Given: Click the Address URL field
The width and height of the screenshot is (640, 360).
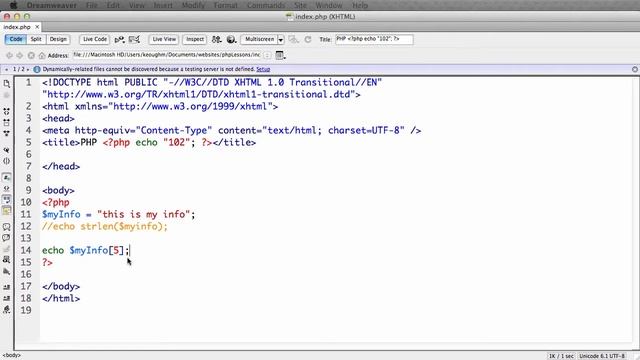Looking at the screenshot, I should pos(167,55).
